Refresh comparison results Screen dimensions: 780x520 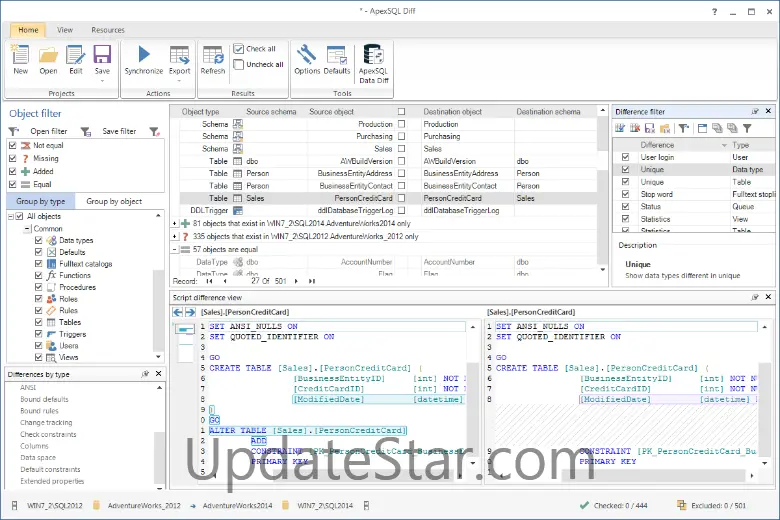click(x=213, y=59)
